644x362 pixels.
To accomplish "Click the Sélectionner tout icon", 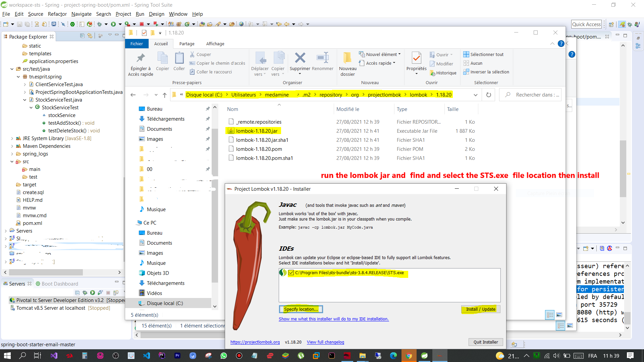I will [466, 54].
